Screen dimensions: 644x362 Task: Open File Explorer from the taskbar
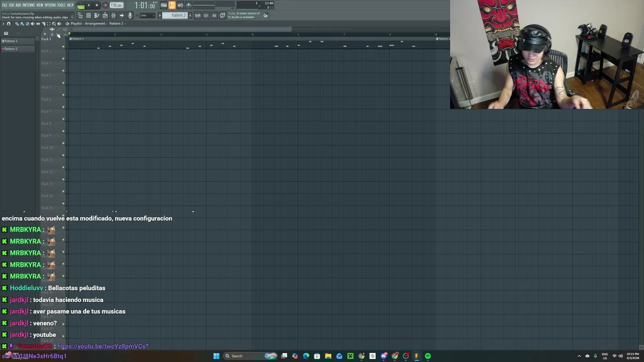tap(328, 356)
